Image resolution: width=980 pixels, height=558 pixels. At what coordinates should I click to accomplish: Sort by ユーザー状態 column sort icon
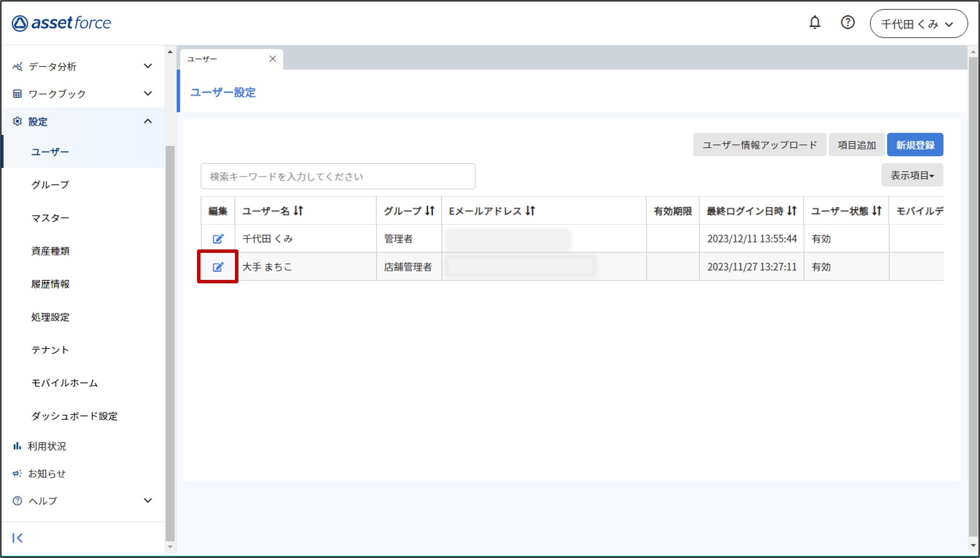coord(877,211)
